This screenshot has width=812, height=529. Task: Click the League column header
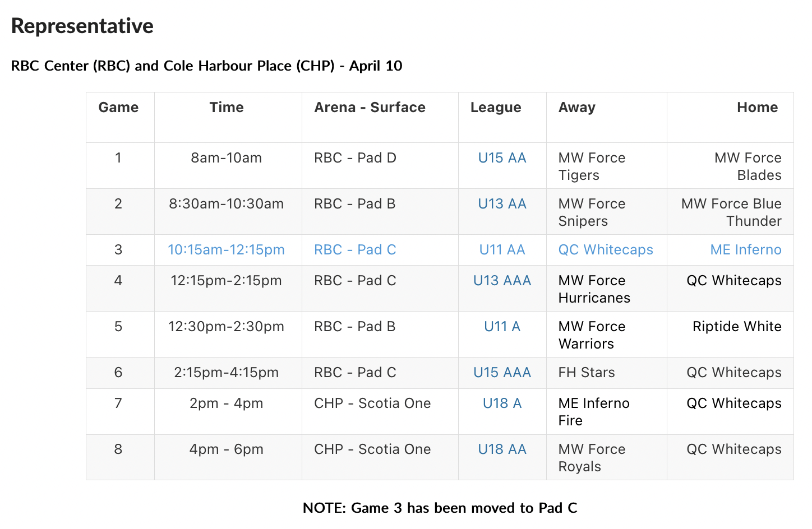pos(496,108)
